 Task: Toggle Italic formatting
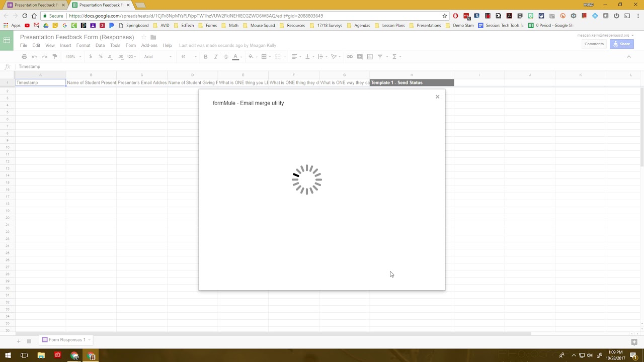tap(216, 56)
